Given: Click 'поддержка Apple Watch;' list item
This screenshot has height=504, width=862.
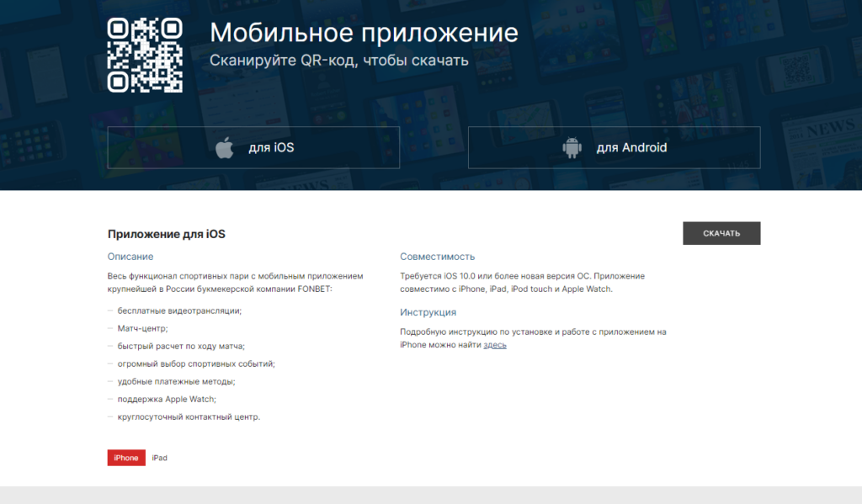Looking at the screenshot, I should [167, 399].
